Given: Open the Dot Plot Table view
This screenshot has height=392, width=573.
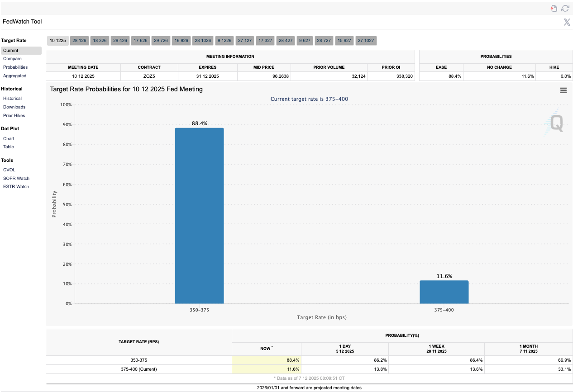Looking at the screenshot, I should pos(9,147).
